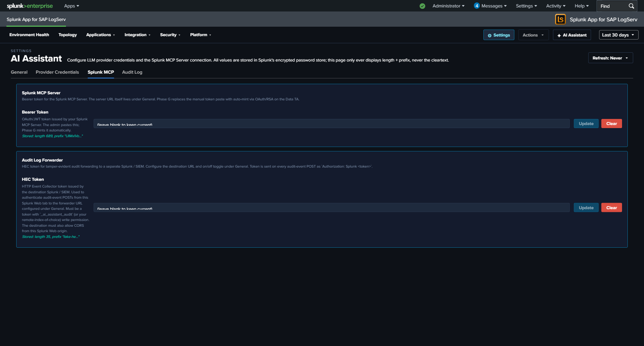Clear the stored HEC Token
This screenshot has width=644, height=346.
611,208
